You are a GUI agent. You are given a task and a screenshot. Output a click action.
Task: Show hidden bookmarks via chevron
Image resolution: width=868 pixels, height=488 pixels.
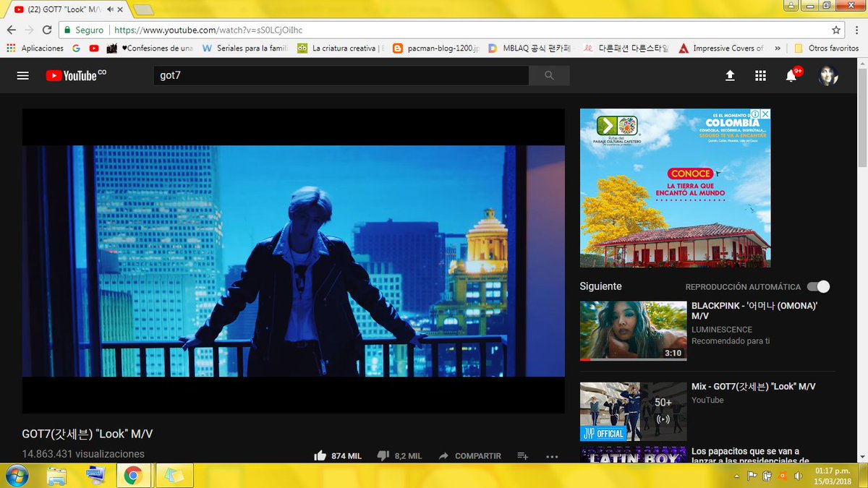point(778,48)
